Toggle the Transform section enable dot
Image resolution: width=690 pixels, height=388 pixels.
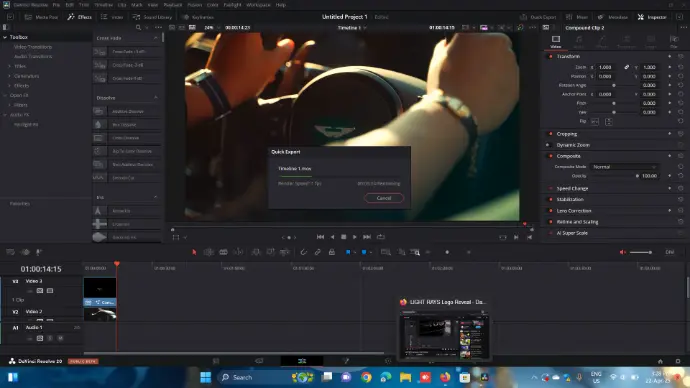[551, 56]
